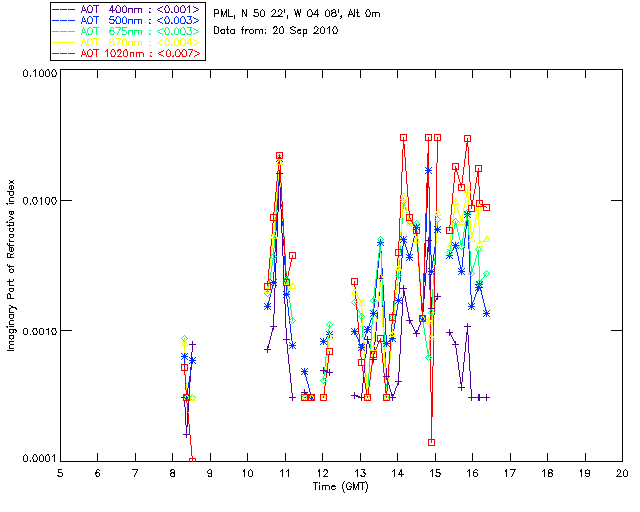Click the x-axis tick label 20
Viewport: 640px width, 512px height.
622,472
